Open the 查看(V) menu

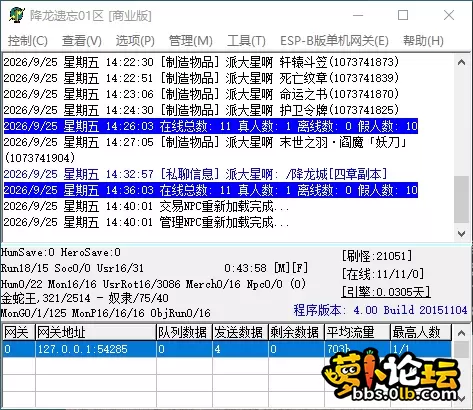[82, 41]
